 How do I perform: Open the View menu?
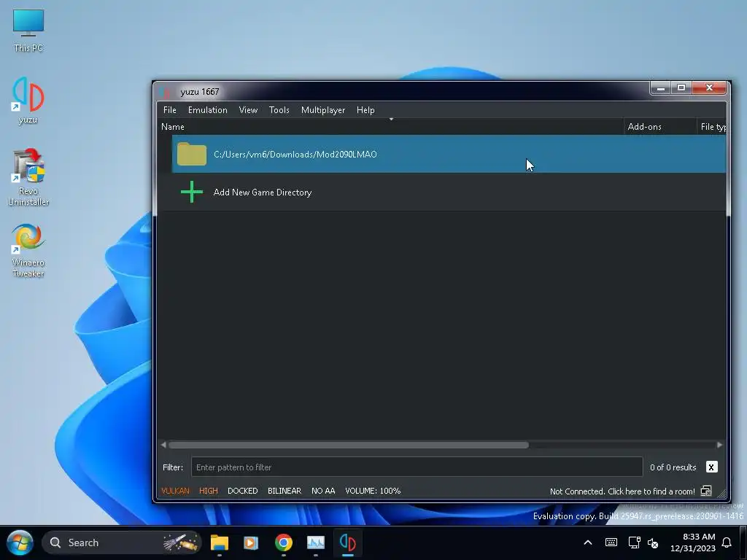248,110
